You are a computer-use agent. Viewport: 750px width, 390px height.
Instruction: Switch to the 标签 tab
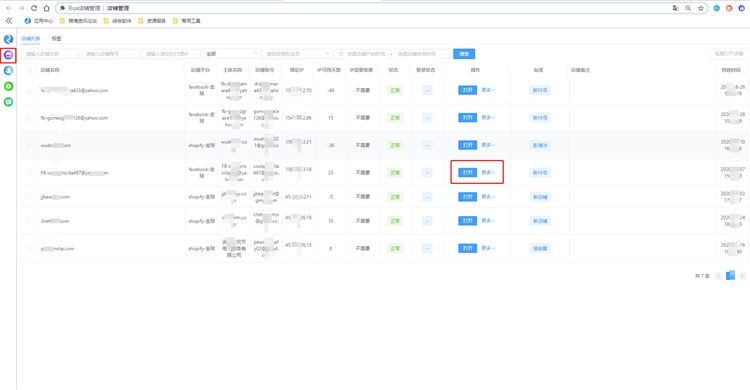tap(56, 38)
